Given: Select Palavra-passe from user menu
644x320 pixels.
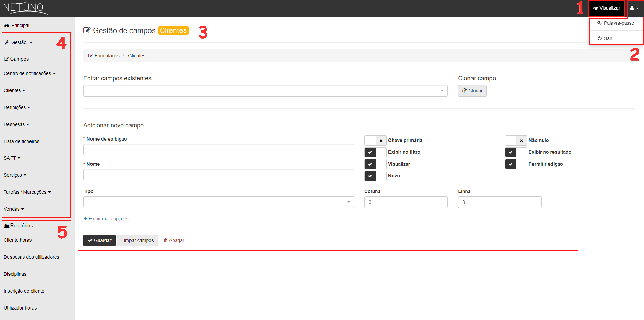Looking at the screenshot, I should (616, 23).
